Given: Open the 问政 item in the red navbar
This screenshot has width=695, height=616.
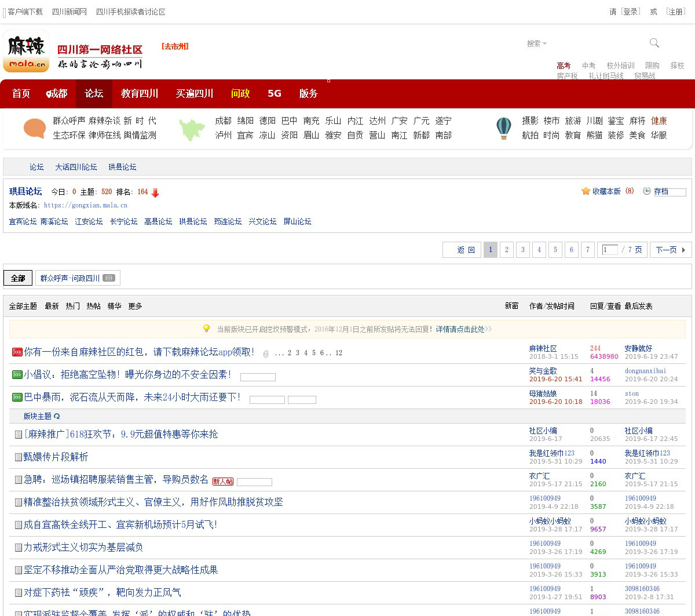Looking at the screenshot, I should pos(240,93).
